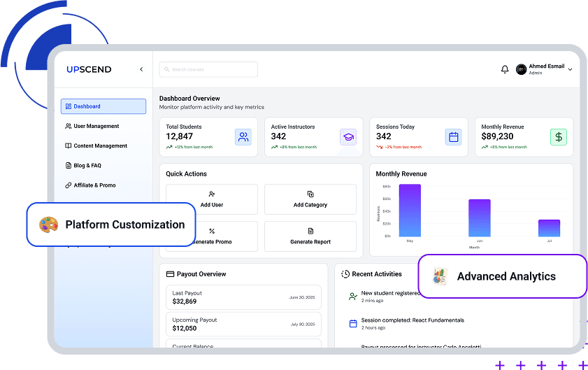Go to User Management in sidebar
Screen dimensions: 588x370
coord(96,127)
